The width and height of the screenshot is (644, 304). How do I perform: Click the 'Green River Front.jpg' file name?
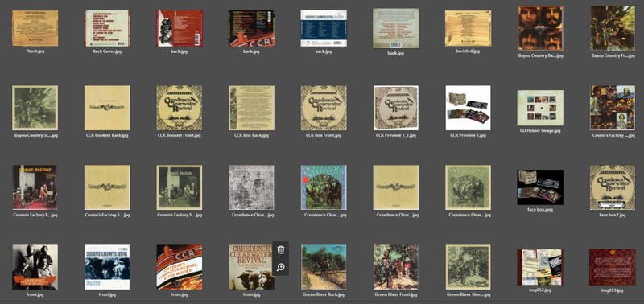pos(396,294)
